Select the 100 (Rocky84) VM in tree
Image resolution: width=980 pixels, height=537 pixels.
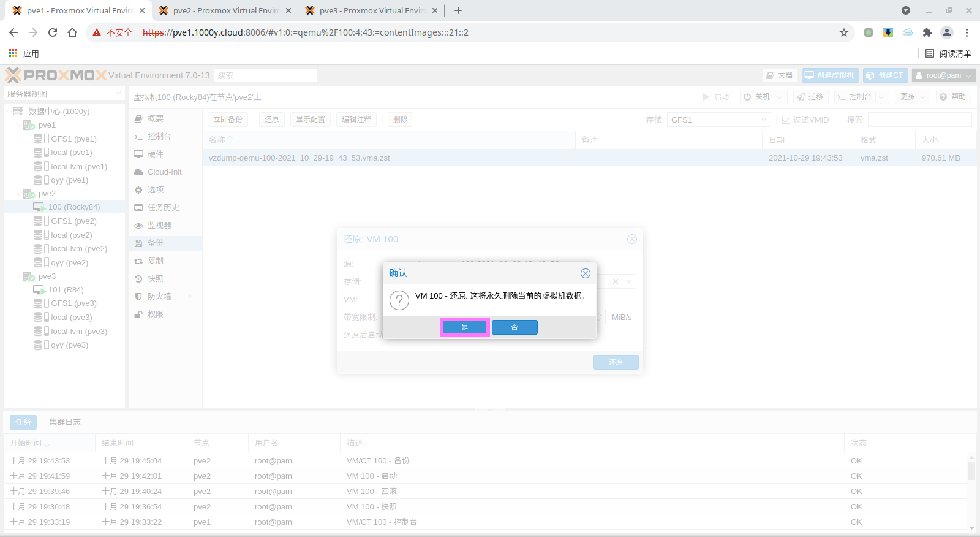point(73,207)
